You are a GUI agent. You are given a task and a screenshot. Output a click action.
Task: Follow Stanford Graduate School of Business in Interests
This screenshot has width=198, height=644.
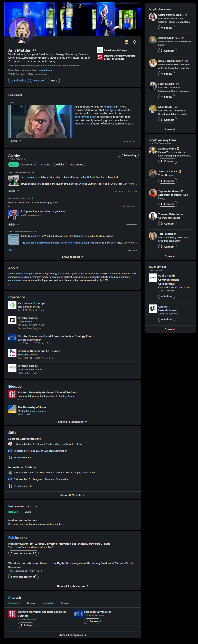26,625
